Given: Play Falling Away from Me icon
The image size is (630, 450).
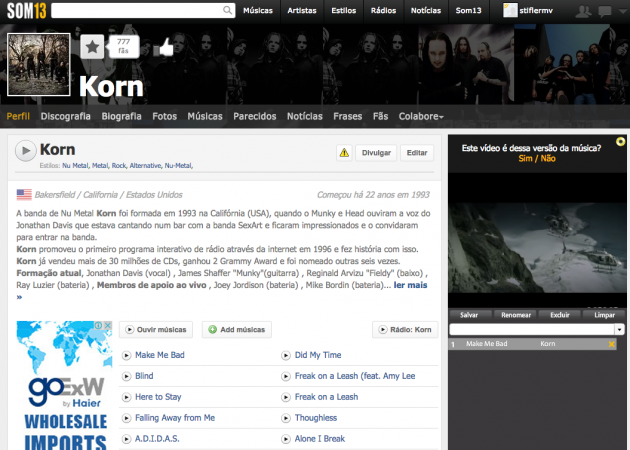Looking at the screenshot, I should pos(127,418).
